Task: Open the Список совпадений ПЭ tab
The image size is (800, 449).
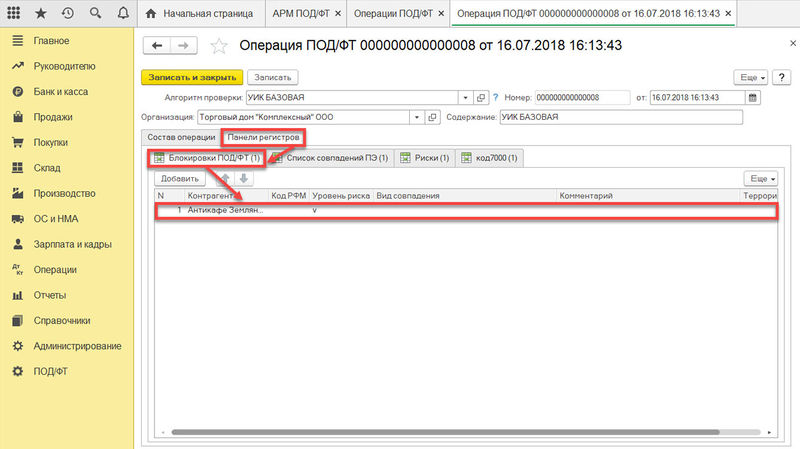Action: 332,158
